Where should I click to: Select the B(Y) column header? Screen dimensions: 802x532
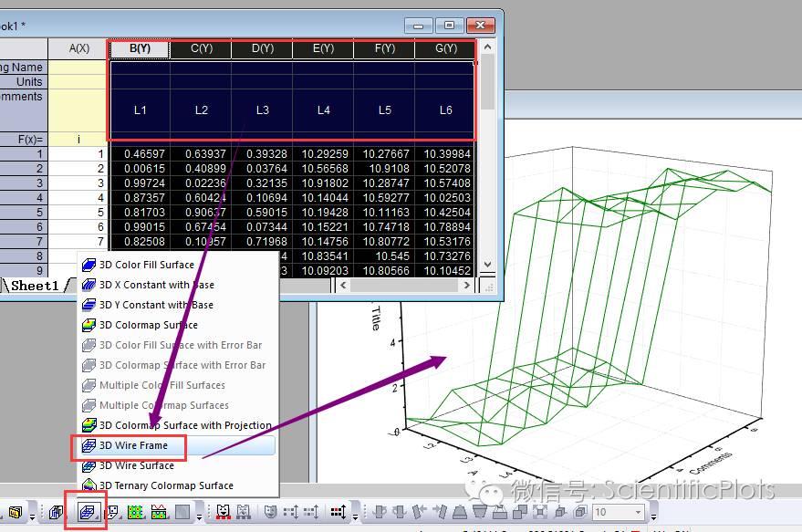click(x=140, y=48)
